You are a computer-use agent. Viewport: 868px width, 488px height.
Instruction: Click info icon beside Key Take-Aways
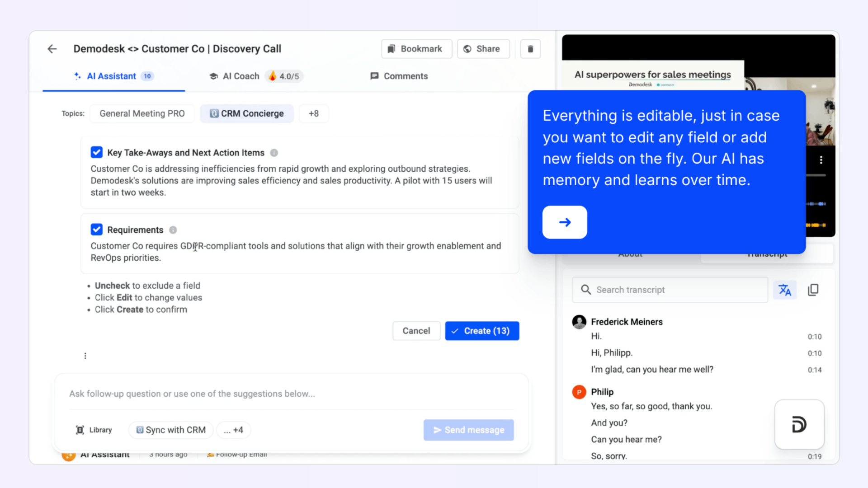click(274, 153)
